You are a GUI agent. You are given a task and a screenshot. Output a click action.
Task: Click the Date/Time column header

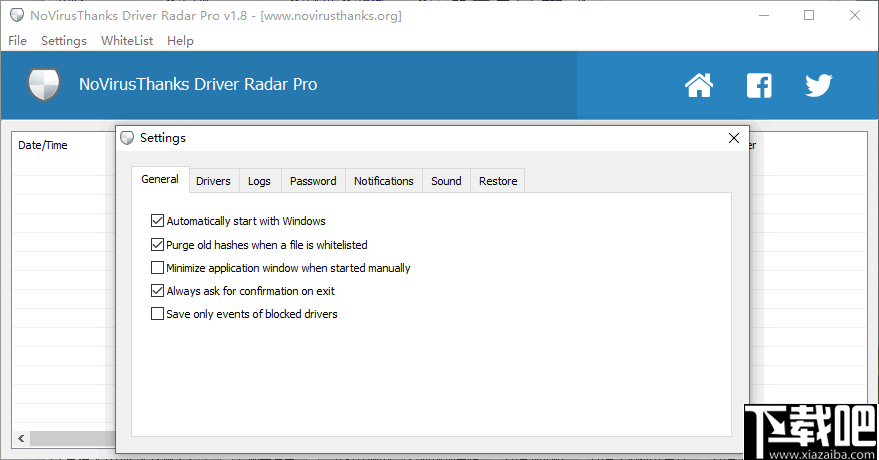43,145
